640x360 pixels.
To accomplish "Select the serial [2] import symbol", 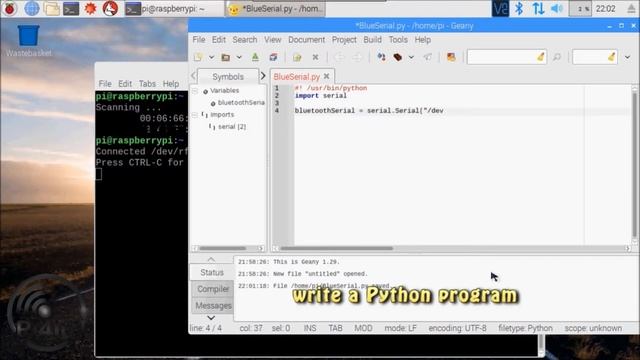I will click(x=228, y=127).
